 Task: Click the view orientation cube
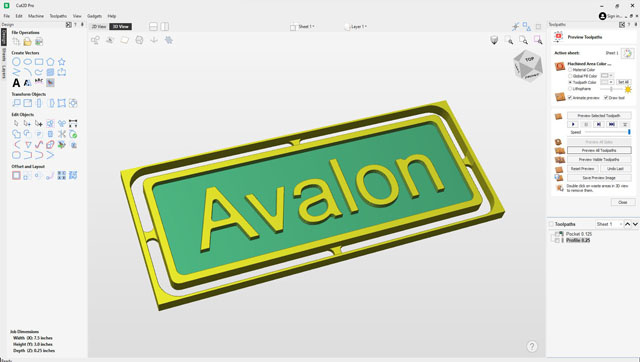pyautogui.click(x=528, y=66)
